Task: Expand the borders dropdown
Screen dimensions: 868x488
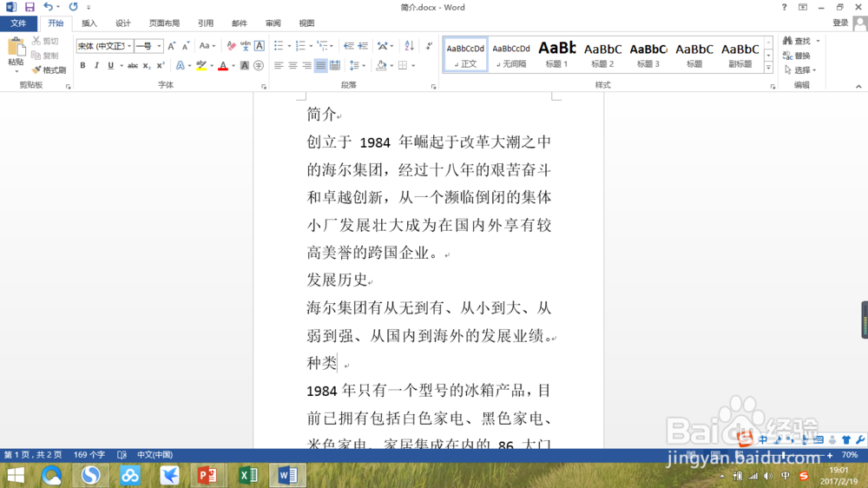Action: (x=413, y=66)
